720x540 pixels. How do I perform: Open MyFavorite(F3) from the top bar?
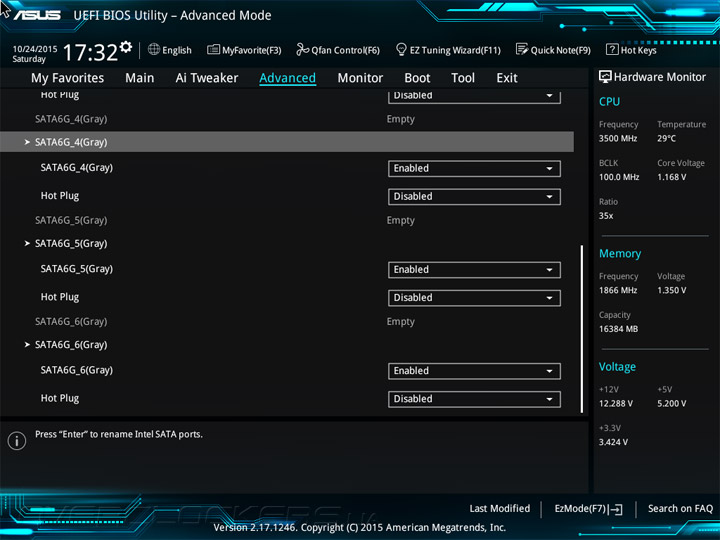click(244, 50)
